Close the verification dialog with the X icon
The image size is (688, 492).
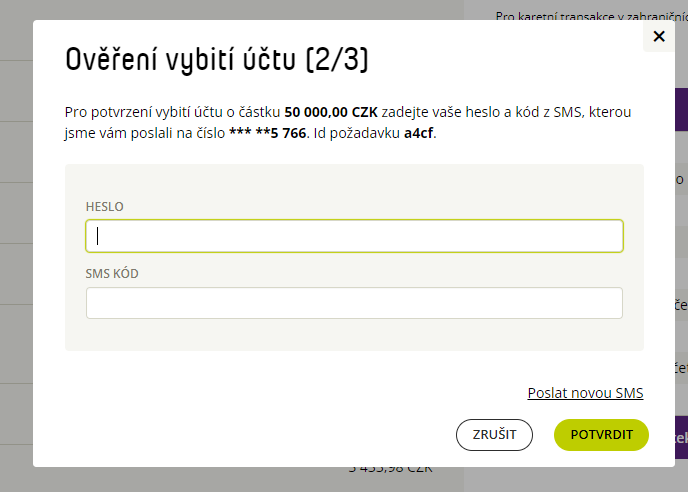[659, 36]
